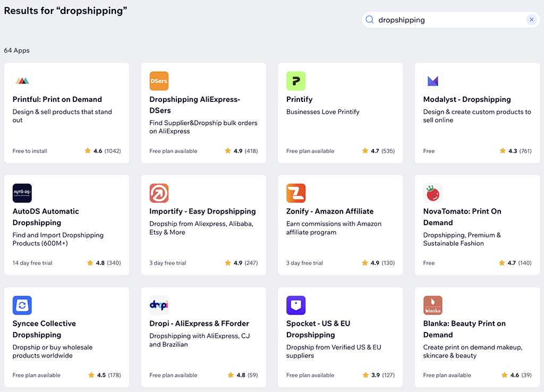The image size is (544, 392).
Task: Open Modalyst - Dropshipping app title
Action: pyautogui.click(x=467, y=99)
